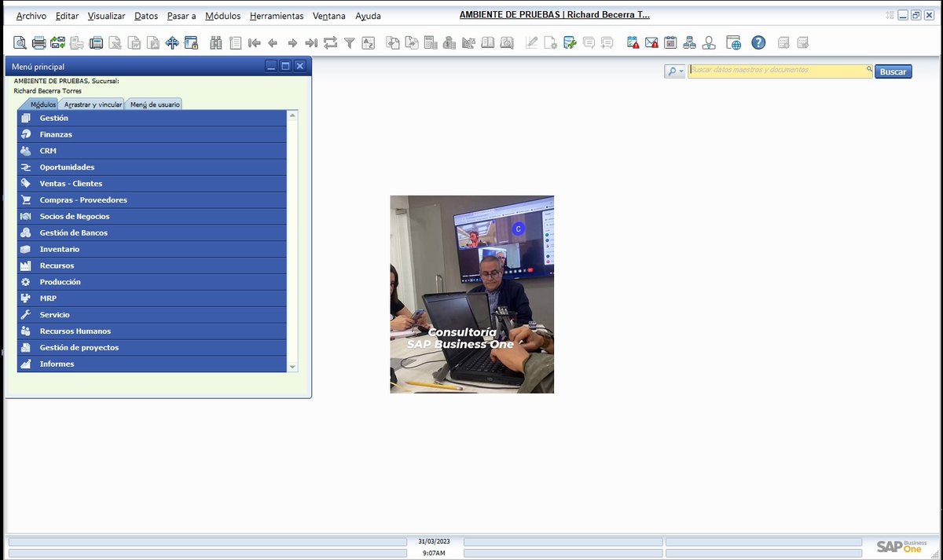The image size is (943, 560).
Task: Click the binoculars Find icon
Action: point(215,42)
